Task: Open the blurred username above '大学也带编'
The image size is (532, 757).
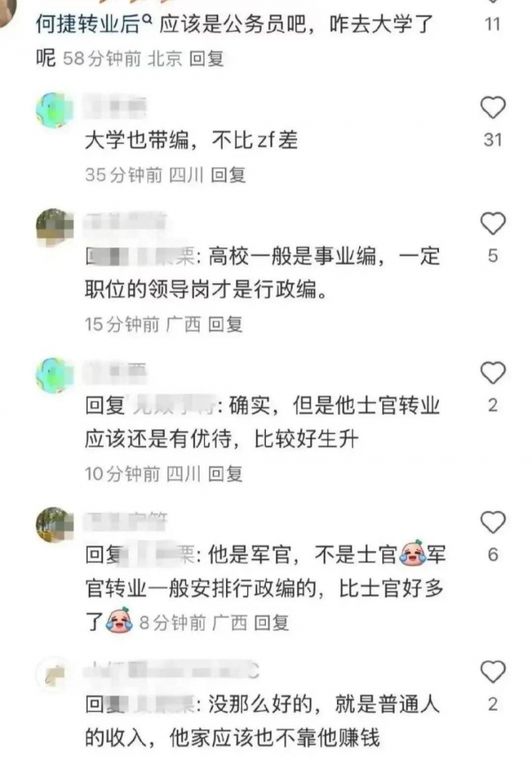Action: click(x=114, y=106)
